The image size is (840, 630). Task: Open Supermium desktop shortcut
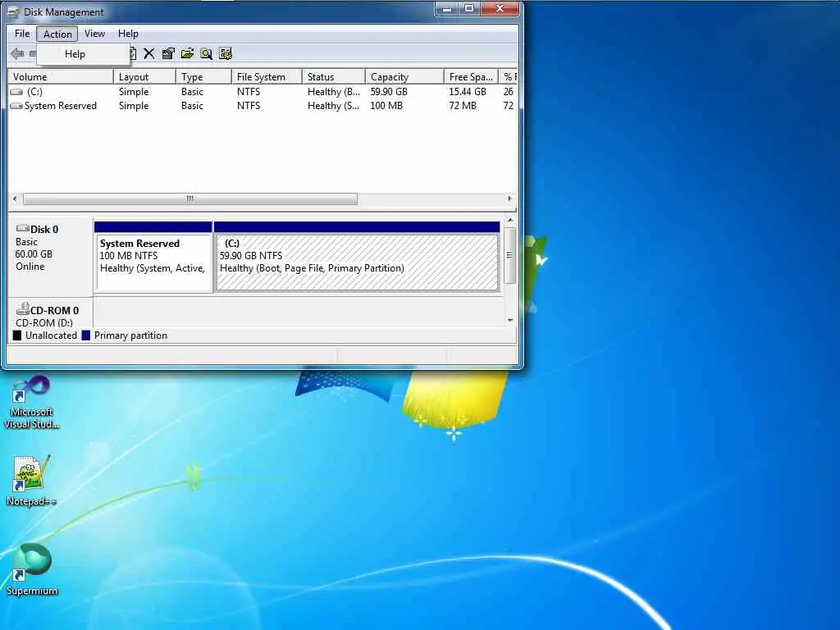coord(32,569)
